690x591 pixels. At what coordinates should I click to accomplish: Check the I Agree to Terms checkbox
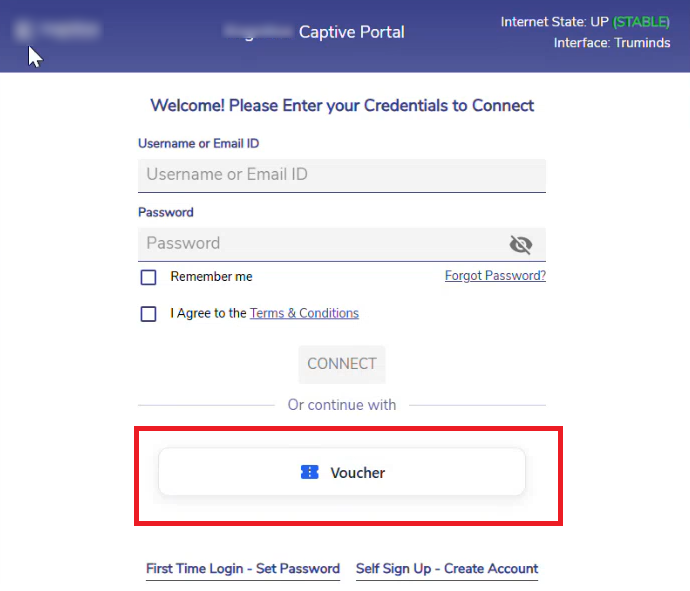click(149, 313)
